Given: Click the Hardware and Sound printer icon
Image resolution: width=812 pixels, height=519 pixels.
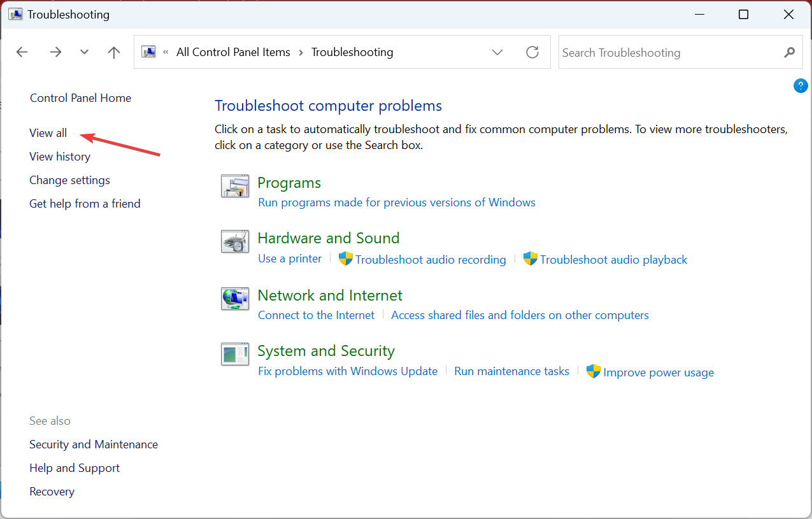Looking at the screenshot, I should click(235, 241).
